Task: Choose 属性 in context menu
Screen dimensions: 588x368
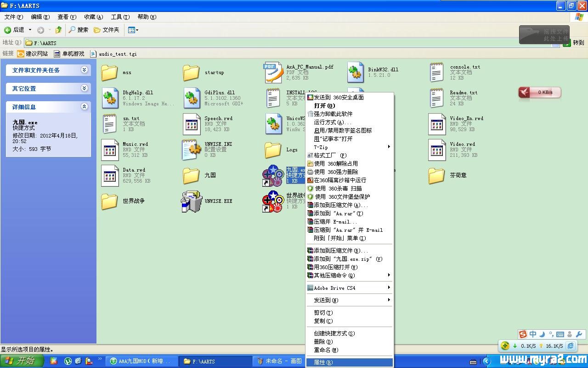Action: coord(350,362)
